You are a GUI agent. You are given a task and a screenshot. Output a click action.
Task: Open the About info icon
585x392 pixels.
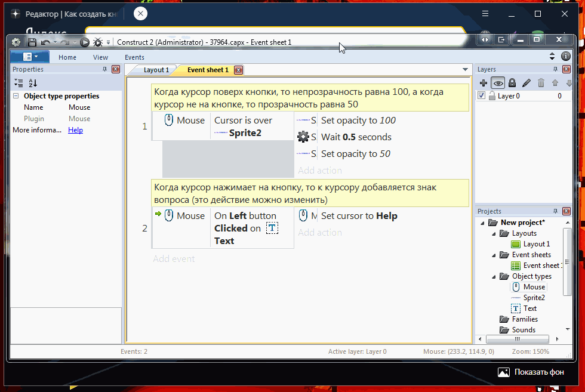pyautogui.click(x=566, y=56)
